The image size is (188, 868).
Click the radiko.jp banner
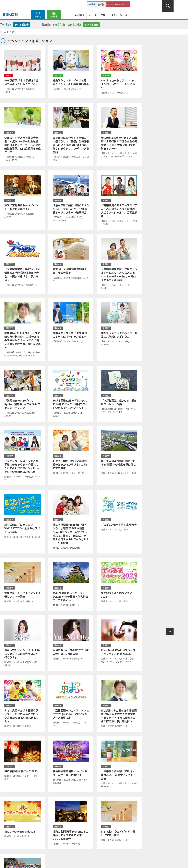[x=108, y=4]
